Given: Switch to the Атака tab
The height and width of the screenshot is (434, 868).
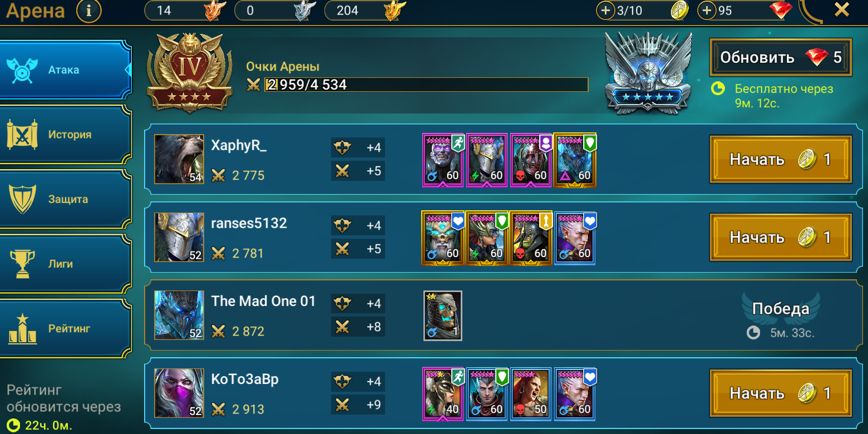Looking at the screenshot, I should pos(66,70).
